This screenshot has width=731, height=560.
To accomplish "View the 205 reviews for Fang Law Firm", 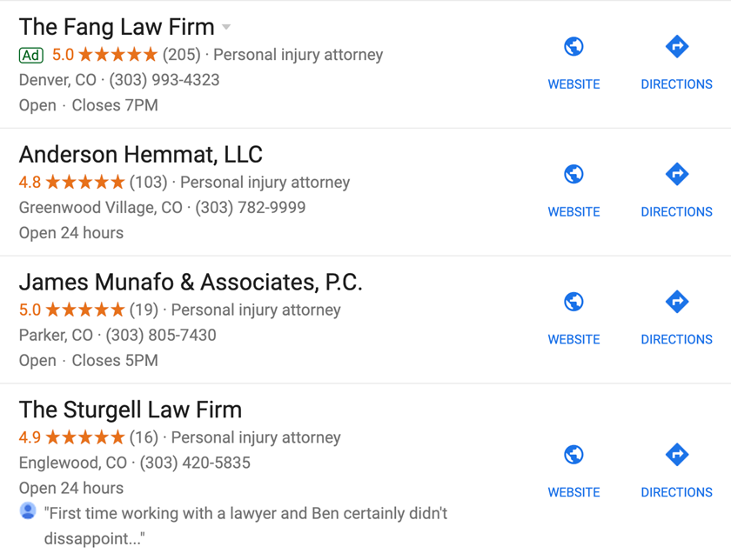I will tap(181, 55).
